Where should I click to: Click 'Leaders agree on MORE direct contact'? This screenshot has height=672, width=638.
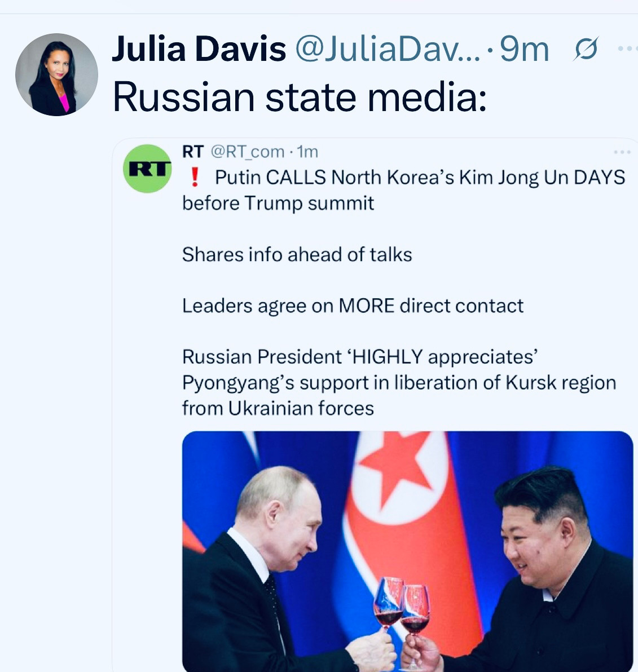[x=353, y=306]
